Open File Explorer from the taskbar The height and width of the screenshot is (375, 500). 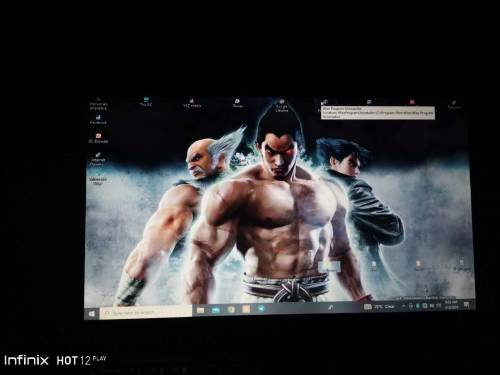click(x=200, y=310)
